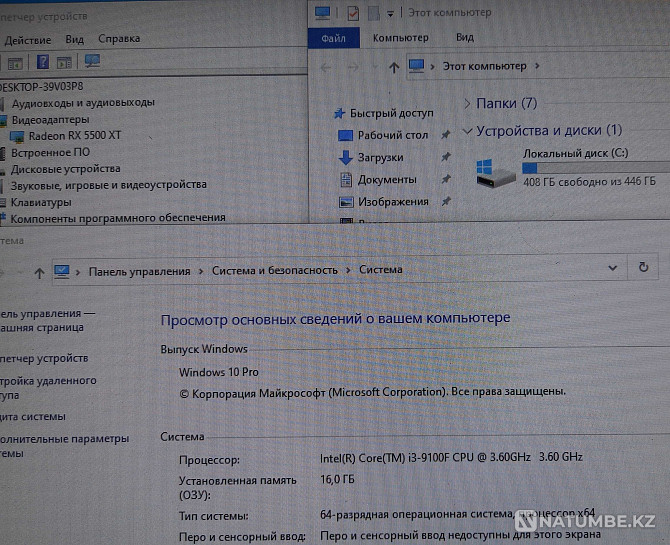Open Защита системы link
This screenshot has width=670, height=545.
32,416
